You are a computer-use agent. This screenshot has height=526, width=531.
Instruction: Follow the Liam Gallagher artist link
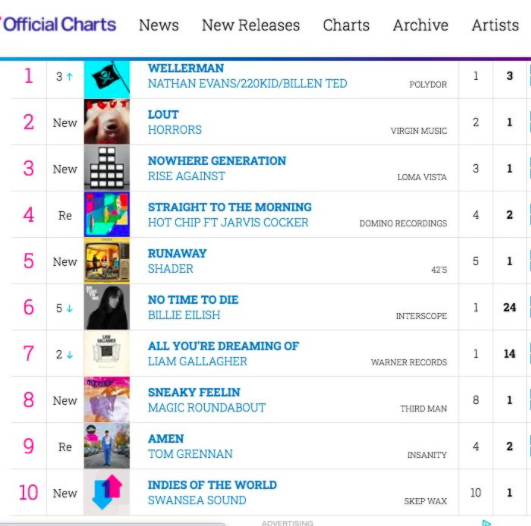click(x=197, y=361)
